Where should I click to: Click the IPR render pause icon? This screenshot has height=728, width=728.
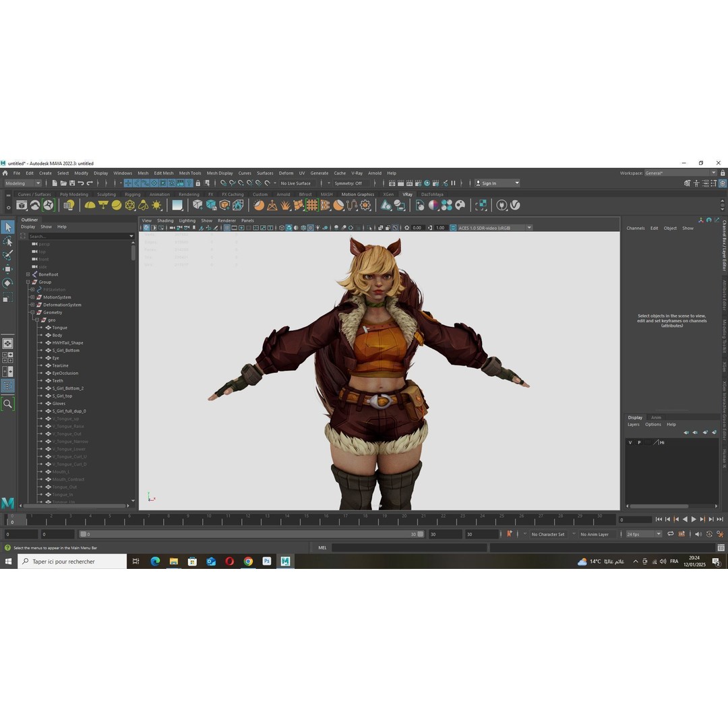pos(454,183)
